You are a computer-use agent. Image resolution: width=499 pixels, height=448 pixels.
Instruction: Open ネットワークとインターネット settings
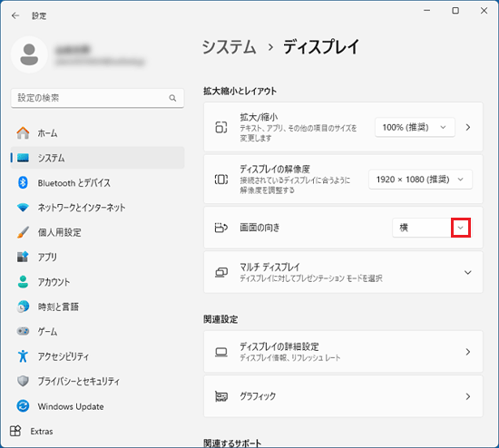point(98,208)
